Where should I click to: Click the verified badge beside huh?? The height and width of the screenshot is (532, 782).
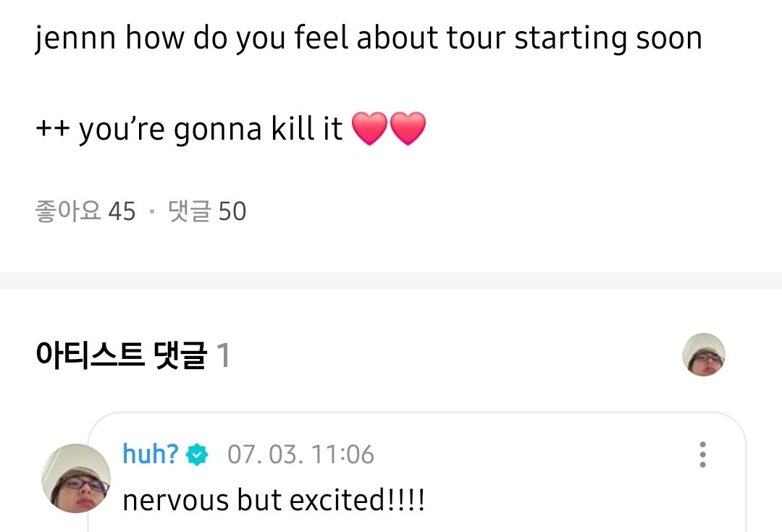197,455
